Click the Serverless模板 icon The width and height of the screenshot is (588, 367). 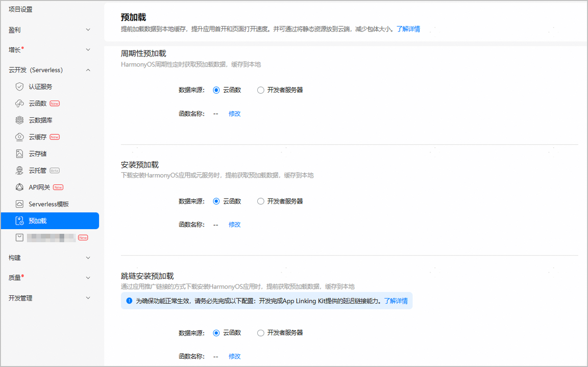coord(20,204)
